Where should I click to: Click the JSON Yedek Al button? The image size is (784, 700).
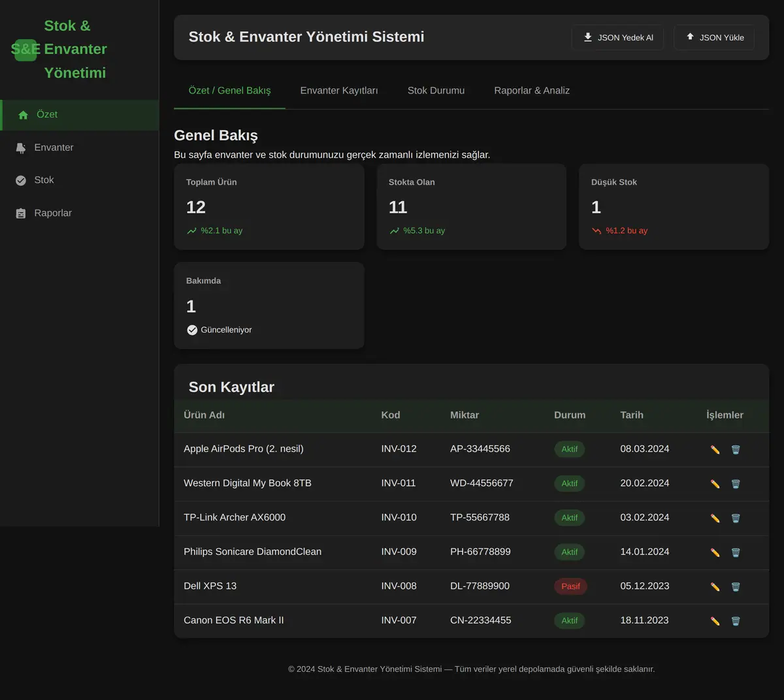click(617, 38)
